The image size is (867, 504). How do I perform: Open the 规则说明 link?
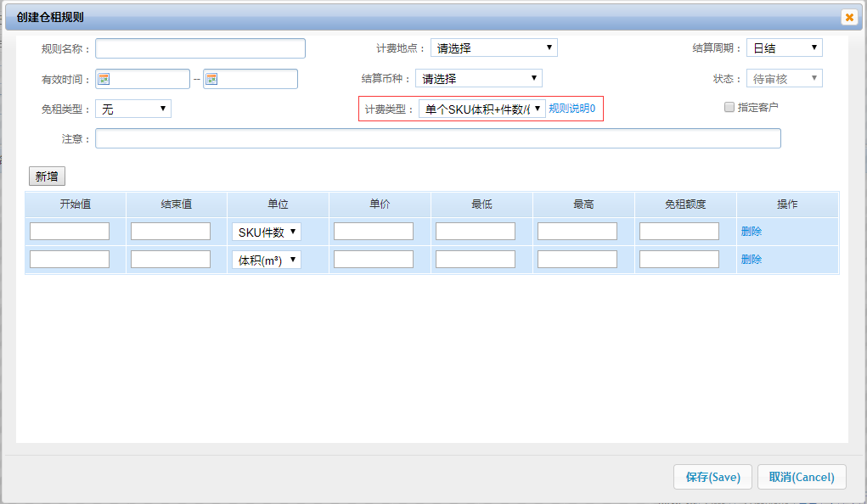point(571,109)
